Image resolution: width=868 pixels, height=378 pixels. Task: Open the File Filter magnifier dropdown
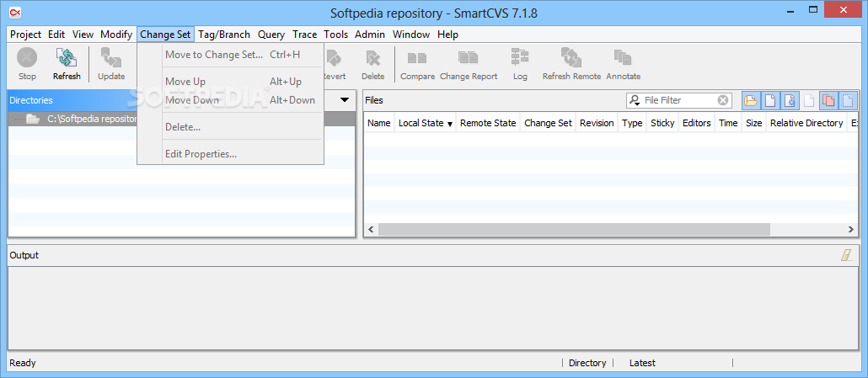(x=635, y=100)
